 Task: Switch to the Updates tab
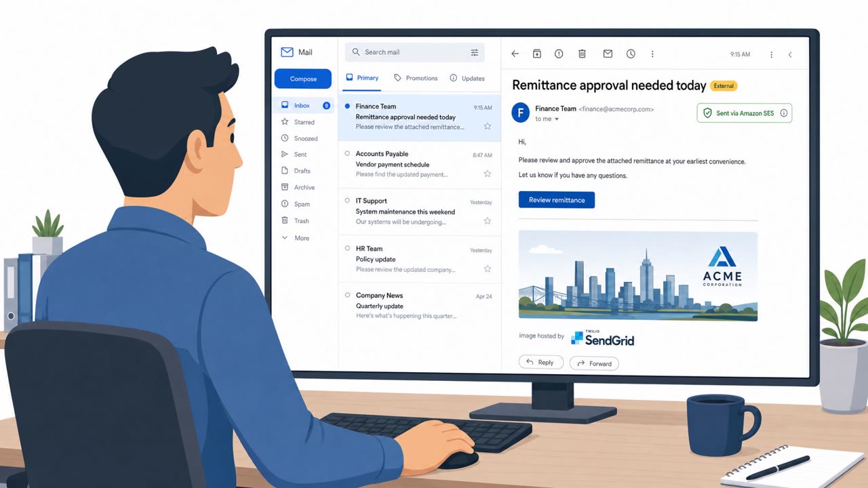pos(467,78)
